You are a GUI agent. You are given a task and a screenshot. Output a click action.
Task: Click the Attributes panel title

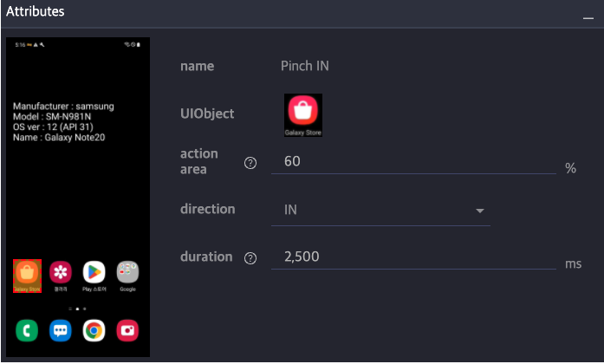point(35,13)
